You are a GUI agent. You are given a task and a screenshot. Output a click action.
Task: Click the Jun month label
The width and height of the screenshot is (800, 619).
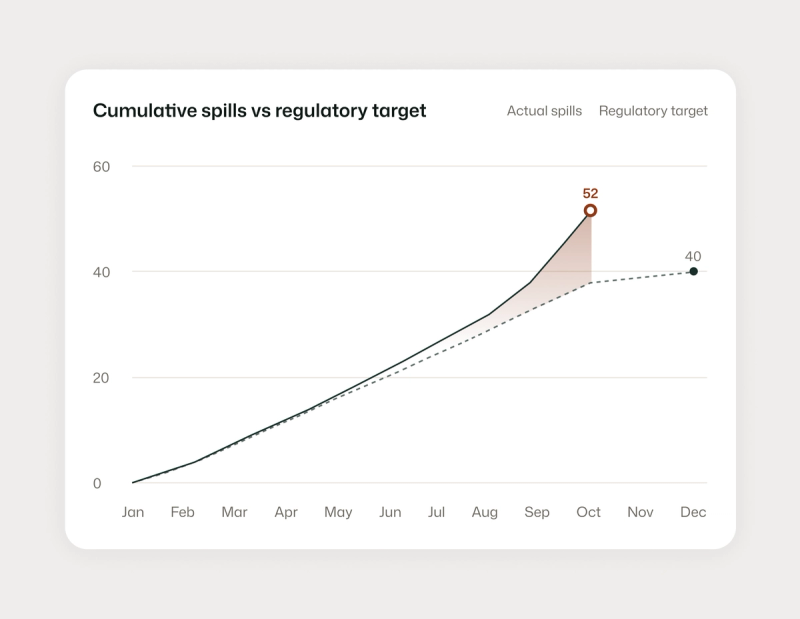(x=390, y=512)
